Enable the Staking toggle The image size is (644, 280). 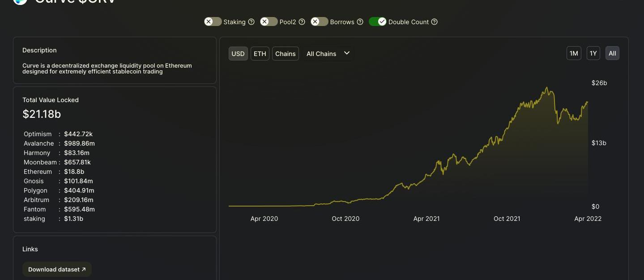(213, 22)
